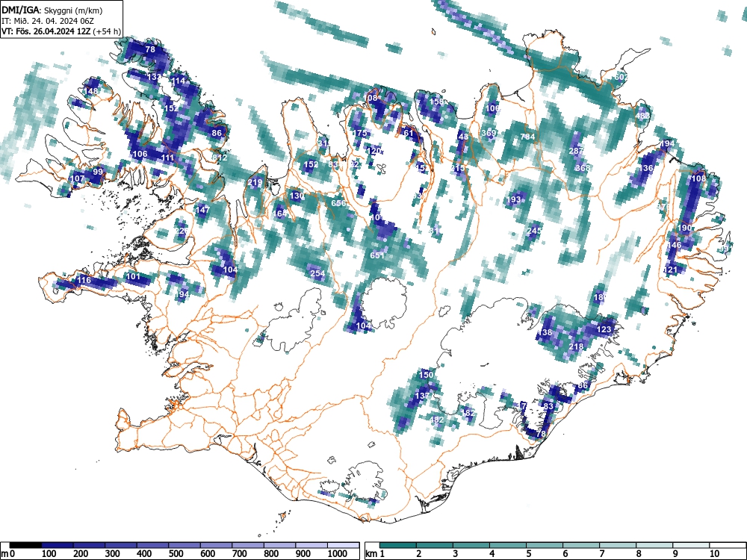Image resolution: width=747 pixels, height=560 pixels.
Task: Click the '784' visibility value on the map
Action: coord(527,137)
